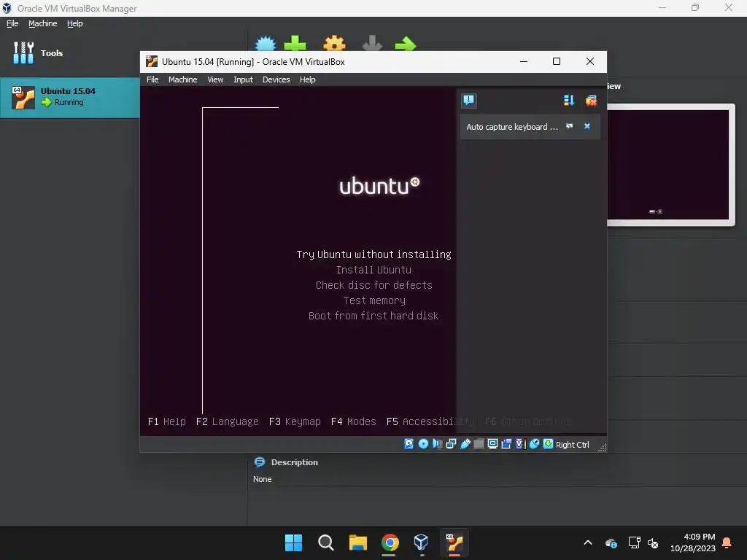Open hard disk activity indicator in VM status bar
This screenshot has width=747, height=560.
pos(409,444)
